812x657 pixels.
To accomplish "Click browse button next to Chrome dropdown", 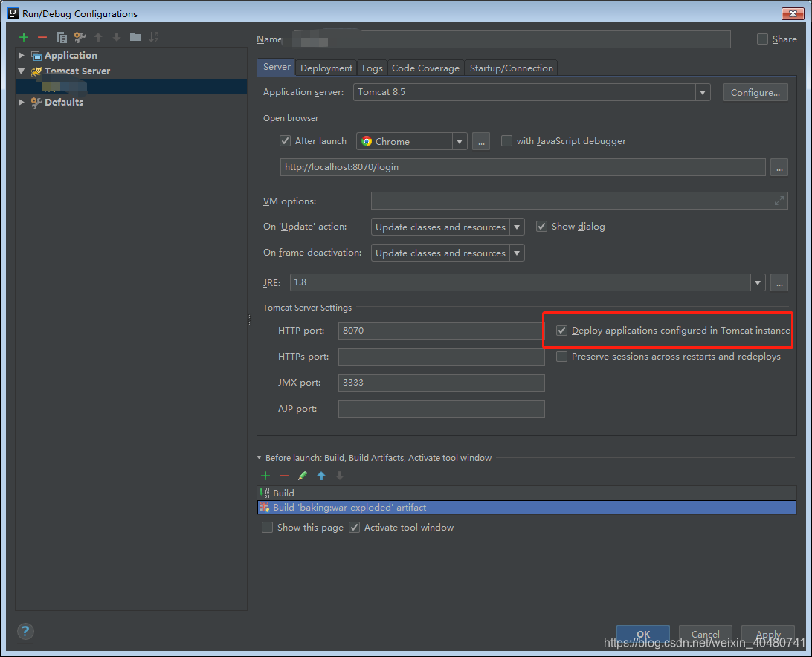I will [x=481, y=141].
